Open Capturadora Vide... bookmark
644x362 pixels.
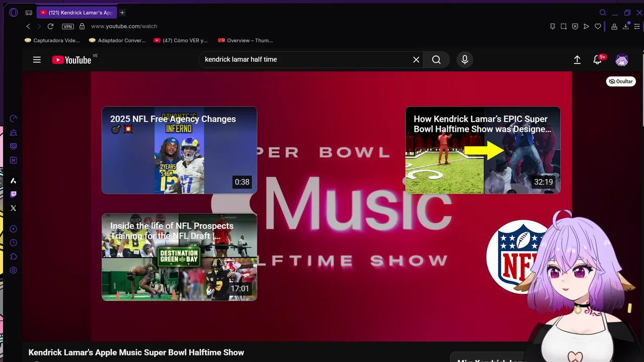click(52, 40)
